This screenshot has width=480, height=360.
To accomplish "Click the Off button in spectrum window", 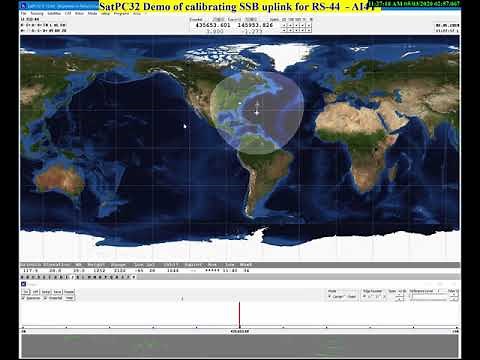I will [x=35, y=292].
